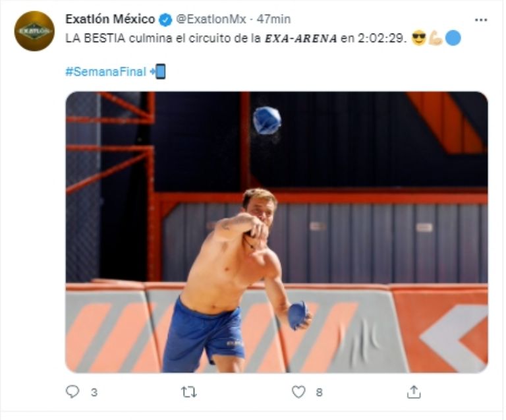Open the tweet's three-dot more menu
Screen dimensions: 506x420
click(481, 20)
